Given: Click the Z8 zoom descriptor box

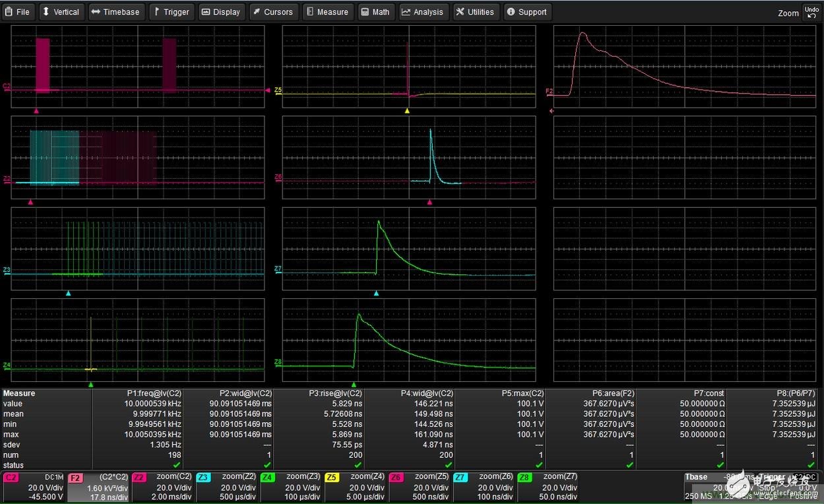Looking at the screenshot, I should 549,488.
